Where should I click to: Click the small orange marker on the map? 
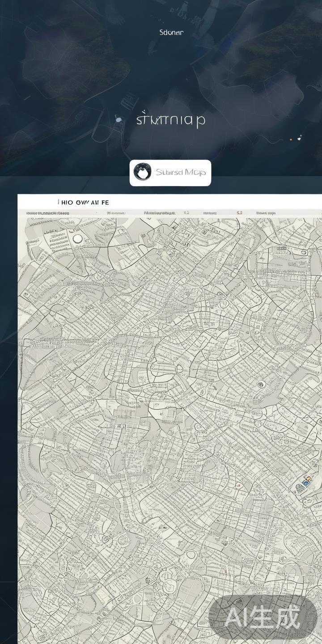[x=238, y=485]
